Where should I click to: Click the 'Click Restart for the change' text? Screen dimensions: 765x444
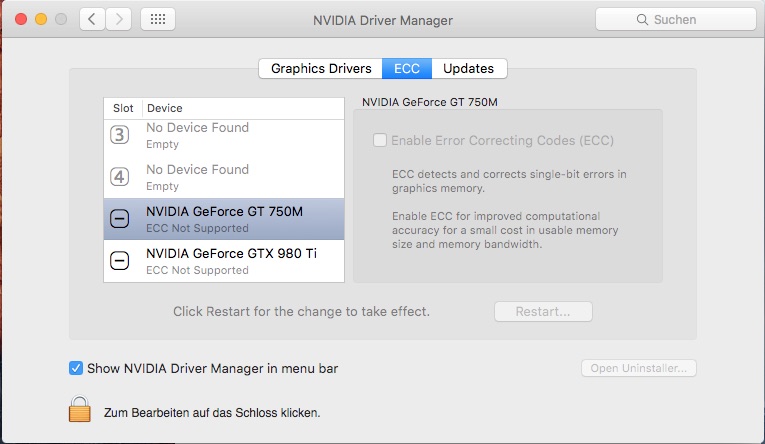click(x=301, y=311)
